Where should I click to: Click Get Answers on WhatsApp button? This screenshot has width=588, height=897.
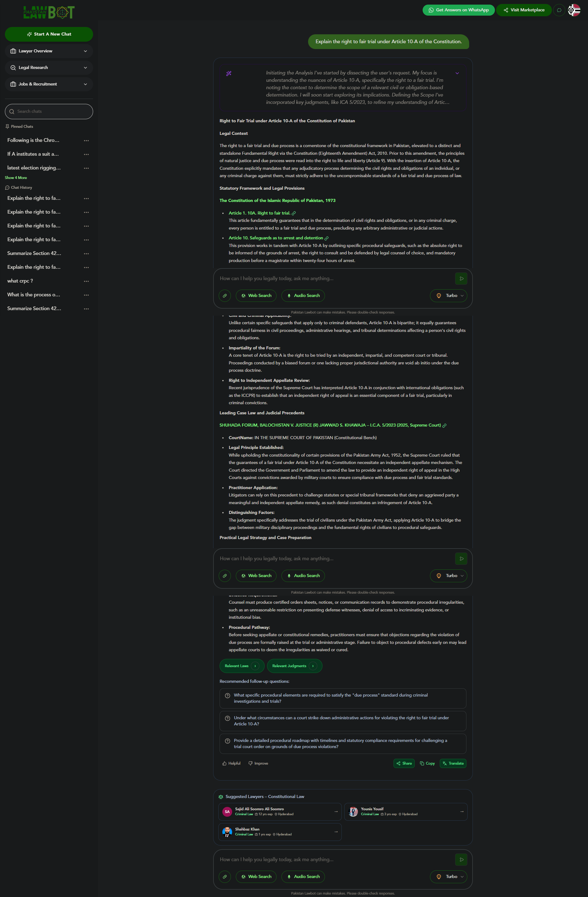coord(458,10)
